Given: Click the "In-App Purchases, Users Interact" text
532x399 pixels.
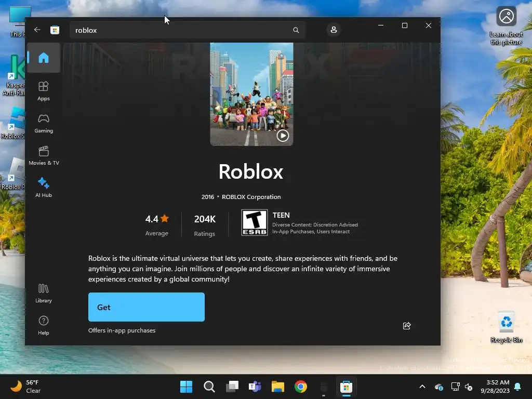Looking at the screenshot, I should click(x=311, y=232).
